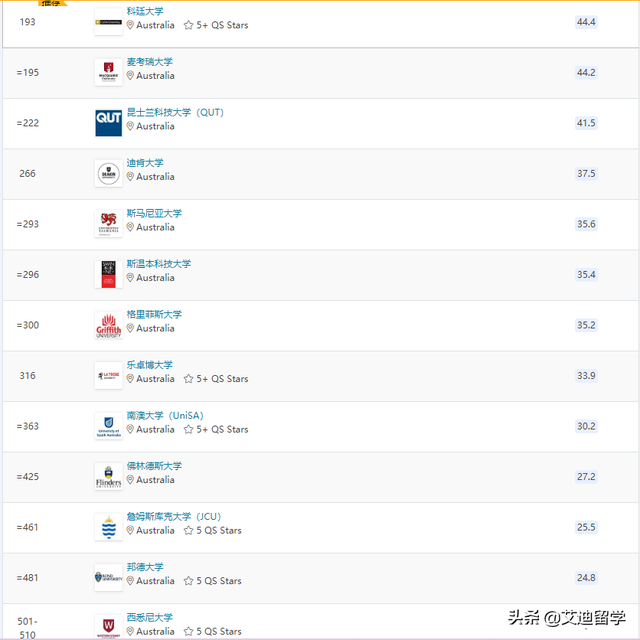Viewport: 640px width, 640px height.
Task: Click the rank number =300
Action: (x=28, y=325)
